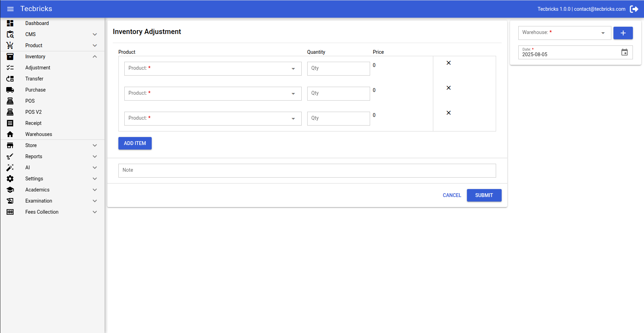Click the Academics graduation cap icon
The height and width of the screenshot is (333, 644).
[x=10, y=190]
